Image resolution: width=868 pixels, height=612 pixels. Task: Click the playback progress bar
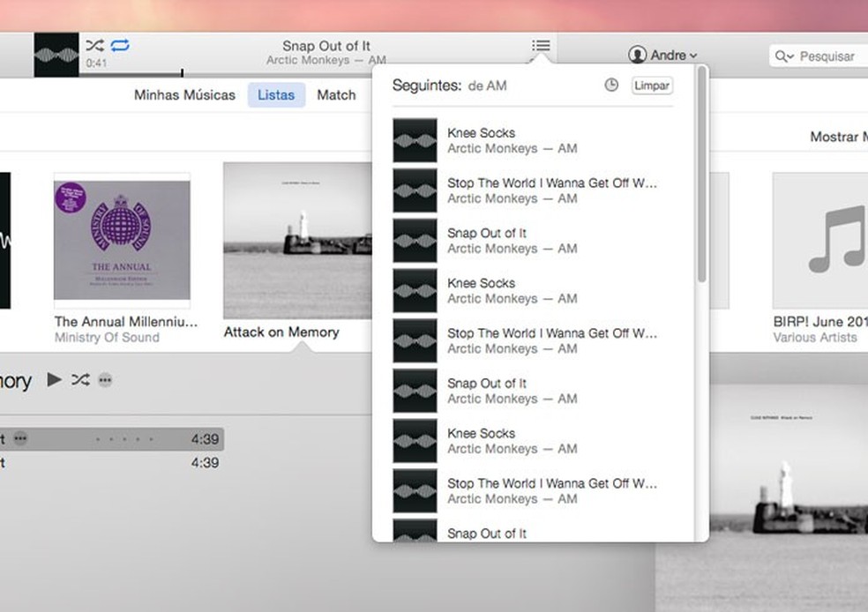(x=132, y=73)
